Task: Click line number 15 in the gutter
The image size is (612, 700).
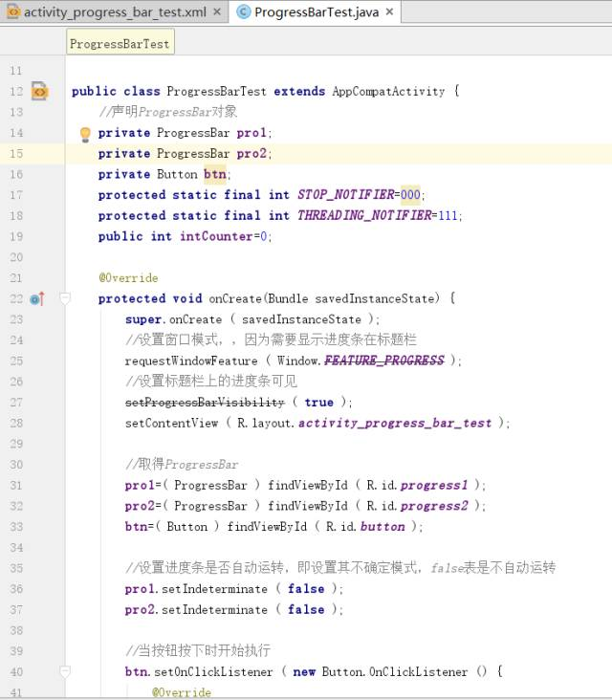Action: pyautogui.click(x=16, y=154)
